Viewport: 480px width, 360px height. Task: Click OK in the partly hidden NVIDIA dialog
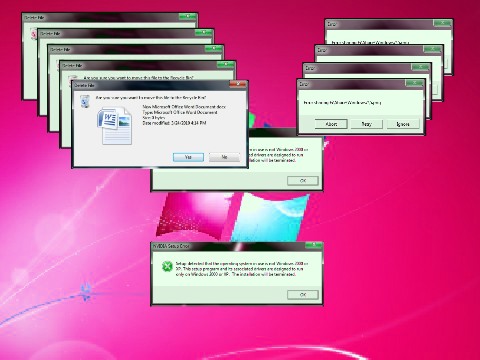[303, 181]
